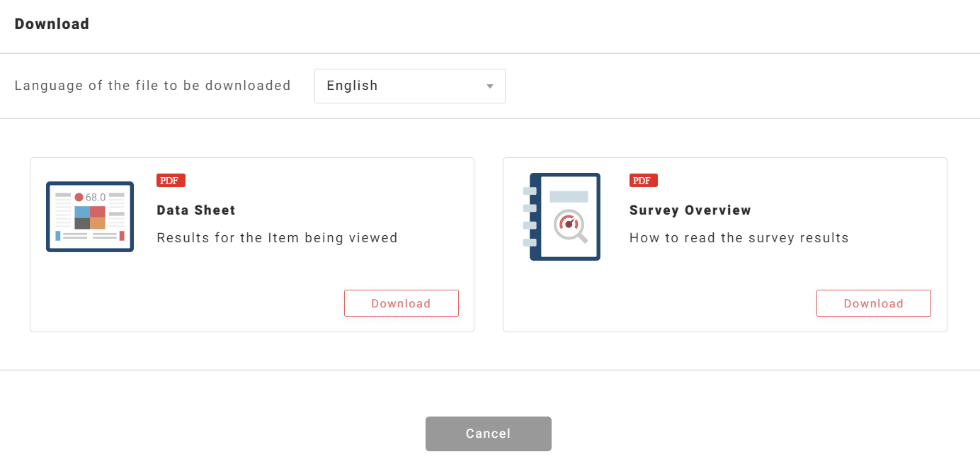Click the magnifying glass gauge in notebook icon
The height and width of the screenshot is (464, 980).
click(570, 225)
